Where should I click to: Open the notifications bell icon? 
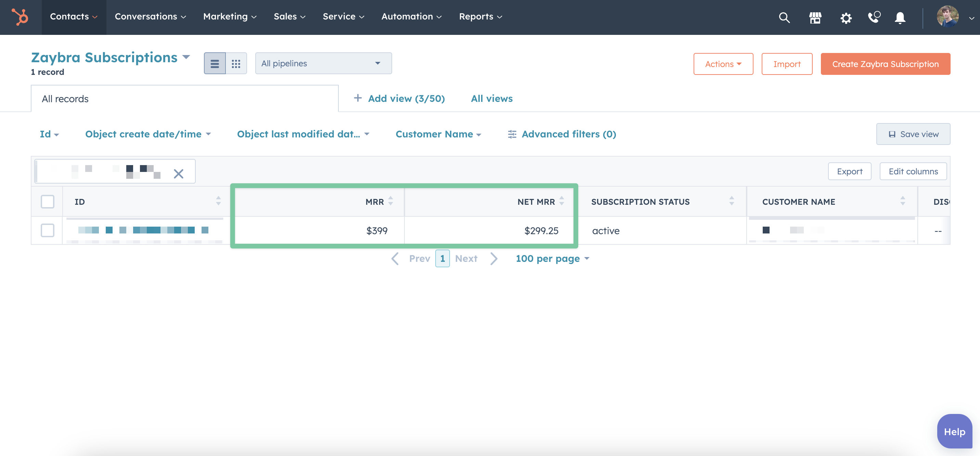click(900, 18)
